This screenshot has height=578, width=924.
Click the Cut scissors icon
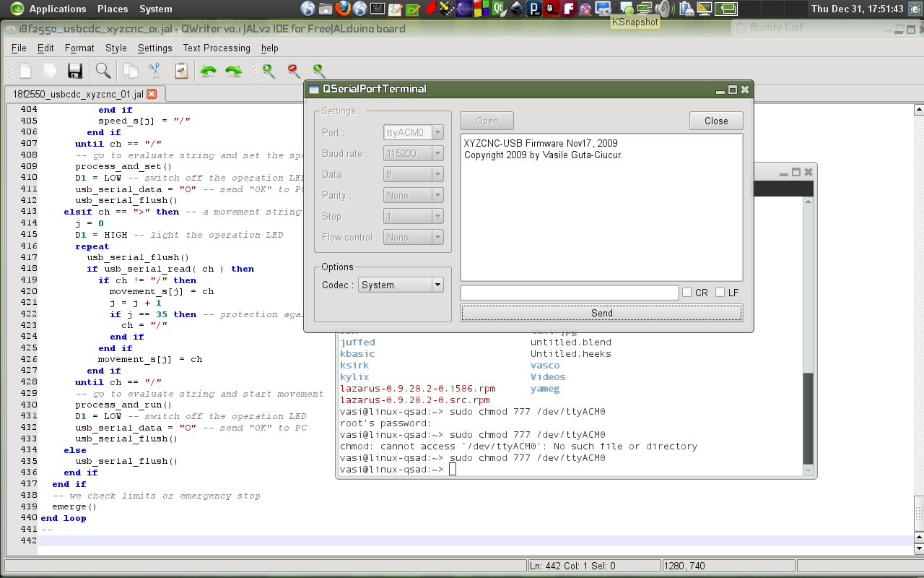pyautogui.click(x=154, y=71)
